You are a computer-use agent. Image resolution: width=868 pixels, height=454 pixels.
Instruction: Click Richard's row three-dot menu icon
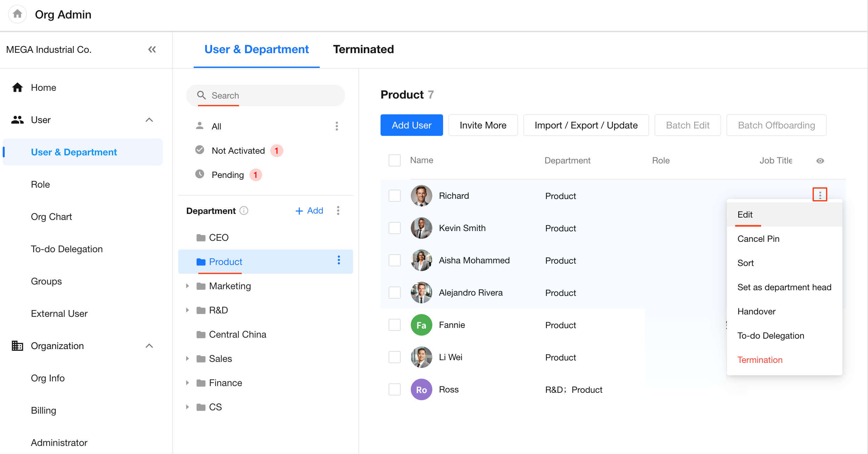[820, 195]
